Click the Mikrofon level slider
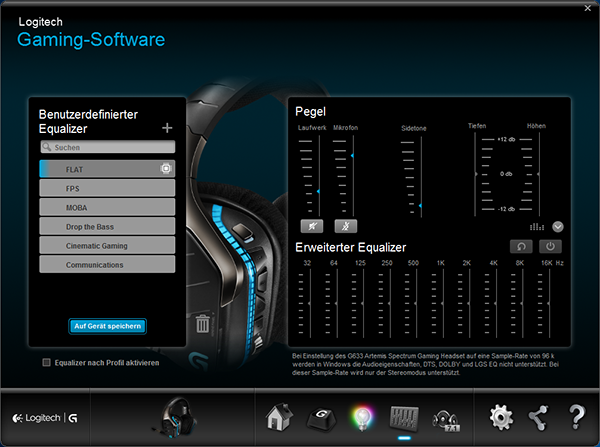The image size is (600, 447). 353,176
